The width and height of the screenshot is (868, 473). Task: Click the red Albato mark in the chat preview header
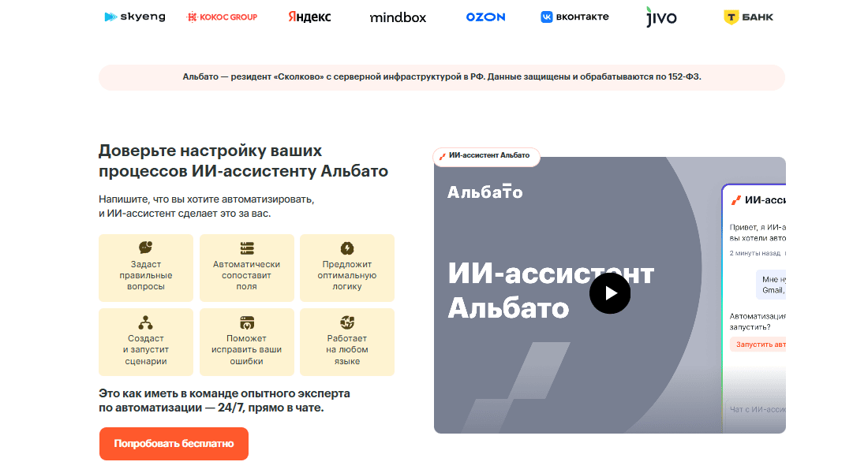(x=735, y=200)
